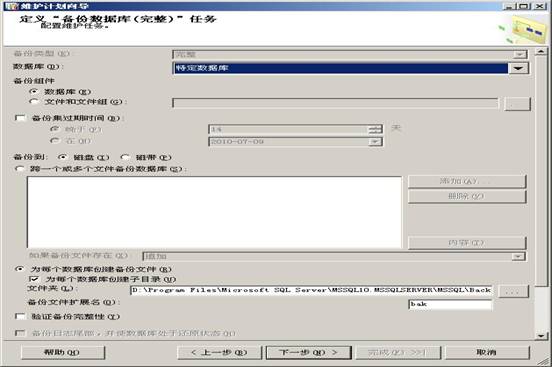Proceed with the 下一步 button
Screen dimensions: 552x367
[x=308, y=352]
